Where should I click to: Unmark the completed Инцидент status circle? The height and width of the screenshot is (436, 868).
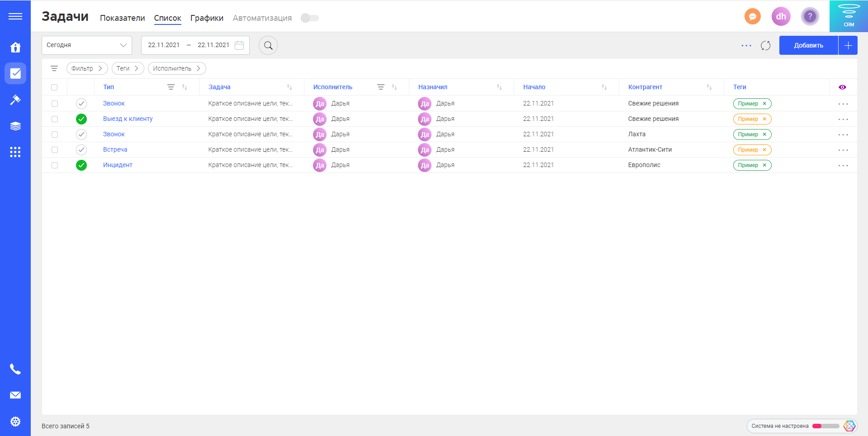[81, 165]
